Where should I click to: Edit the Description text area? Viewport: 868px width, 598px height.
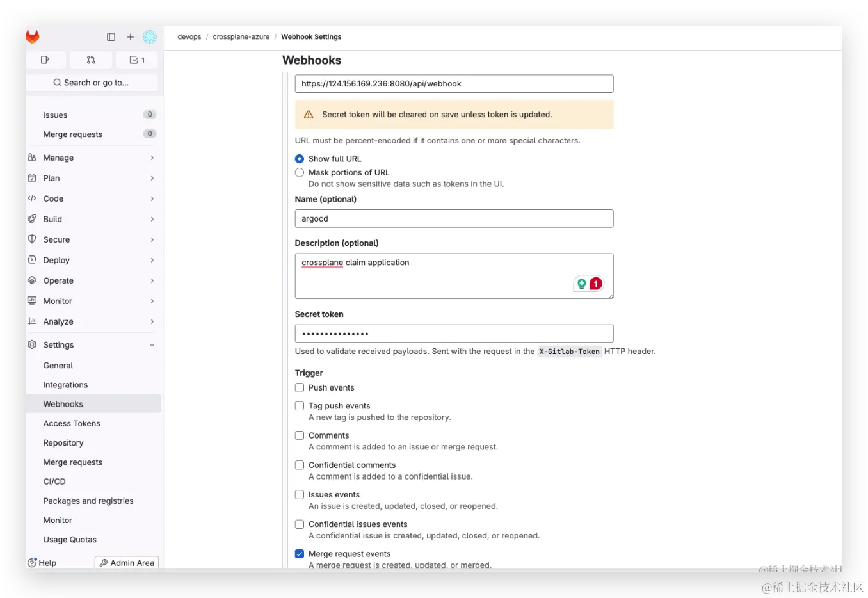tap(454, 276)
